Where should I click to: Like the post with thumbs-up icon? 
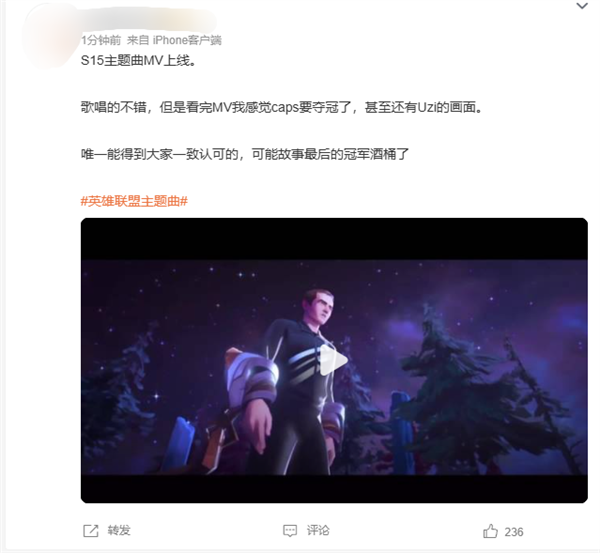pos(490,531)
